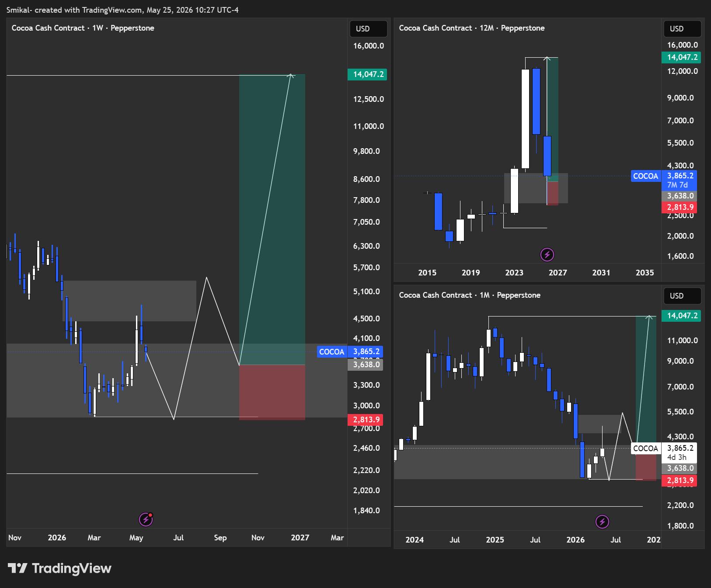
Task: Click the 3,638.0 grey price label on 1M chart
Action: [680, 468]
